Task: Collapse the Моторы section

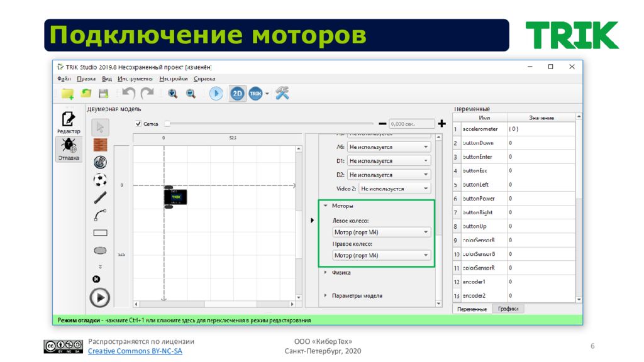Action: point(326,206)
